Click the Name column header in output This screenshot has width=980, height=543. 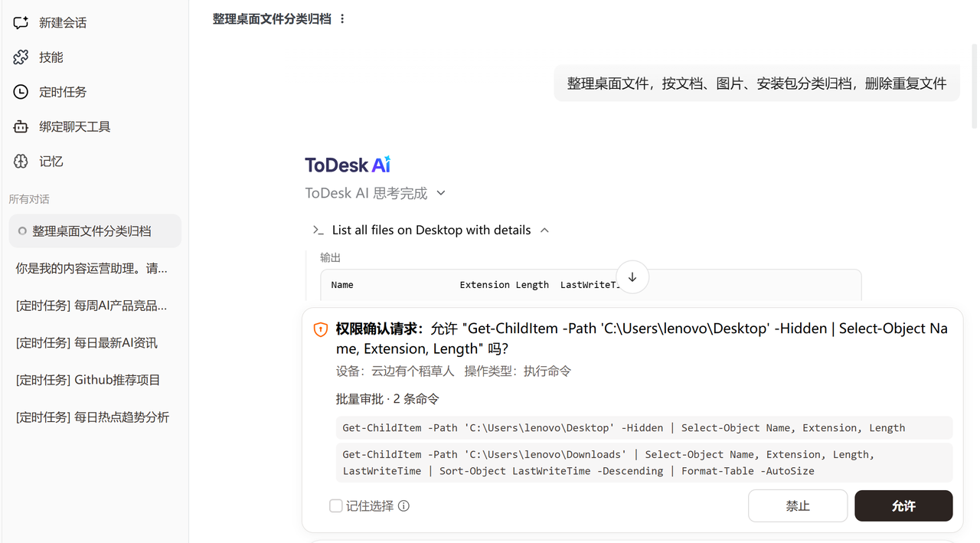tap(342, 285)
